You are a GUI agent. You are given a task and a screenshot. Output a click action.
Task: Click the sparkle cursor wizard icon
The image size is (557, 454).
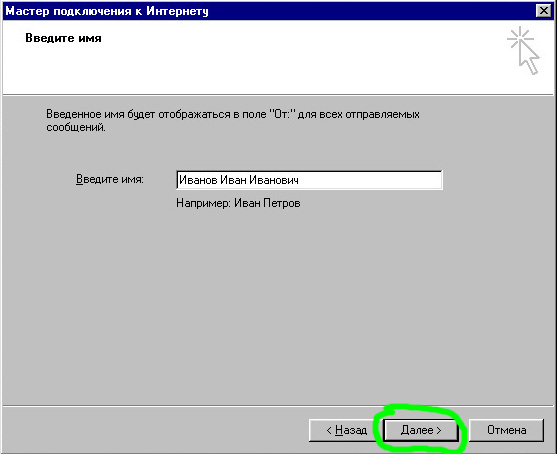pos(523,50)
